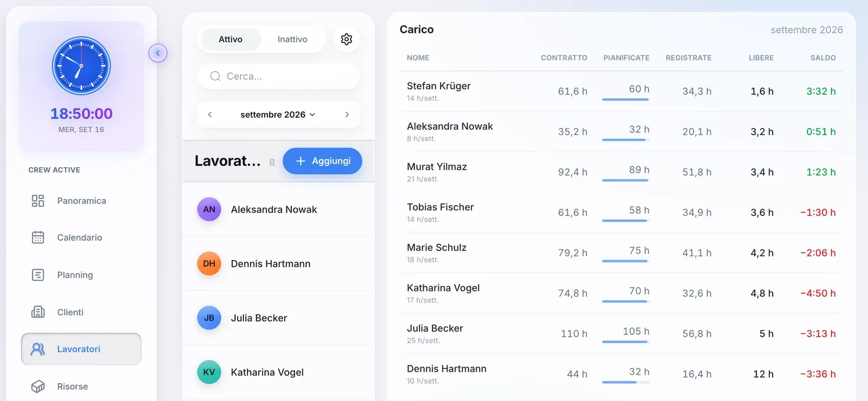Open the Risorse box icon
The image size is (868, 401).
tap(38, 386)
